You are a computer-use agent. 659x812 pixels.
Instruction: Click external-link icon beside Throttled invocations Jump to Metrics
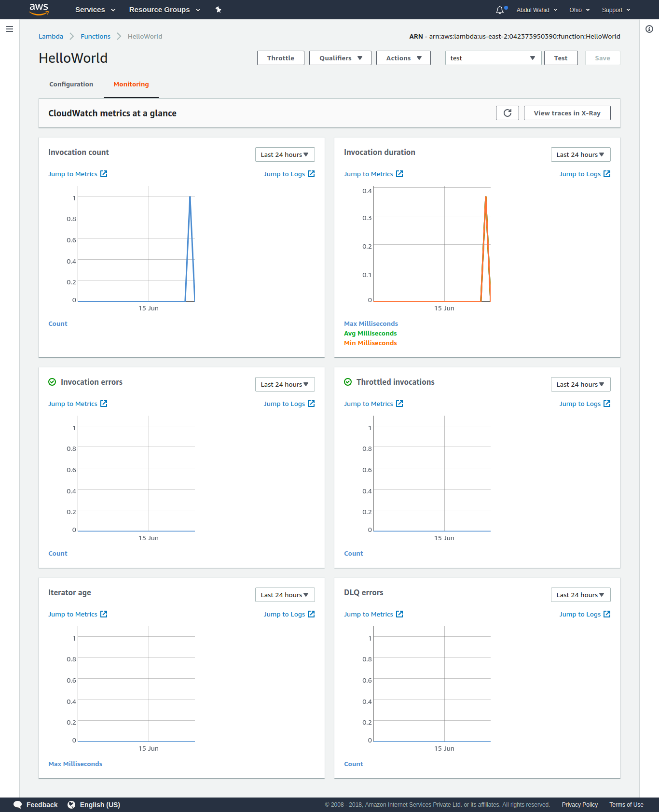[x=399, y=404]
